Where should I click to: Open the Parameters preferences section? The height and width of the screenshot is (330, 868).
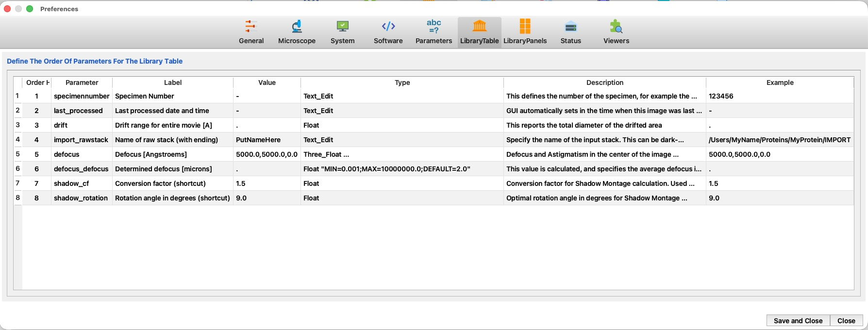434,32
